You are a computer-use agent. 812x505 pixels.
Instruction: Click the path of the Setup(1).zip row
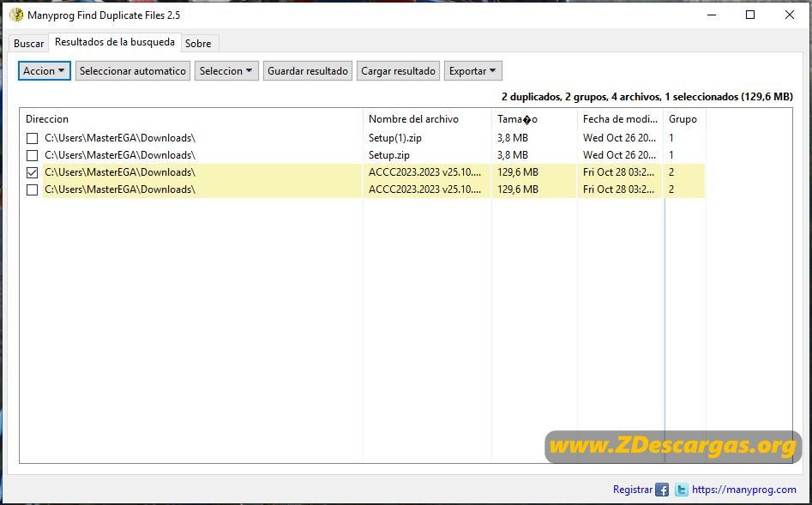coord(120,138)
